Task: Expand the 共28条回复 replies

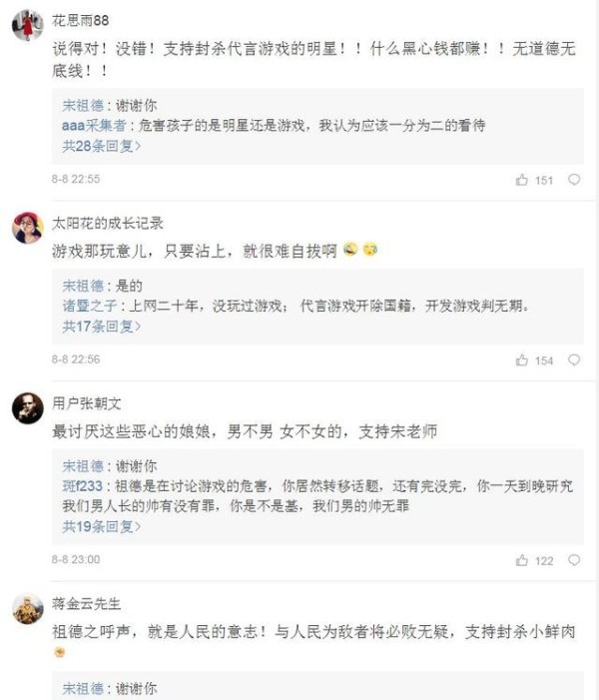Action: click(101, 146)
